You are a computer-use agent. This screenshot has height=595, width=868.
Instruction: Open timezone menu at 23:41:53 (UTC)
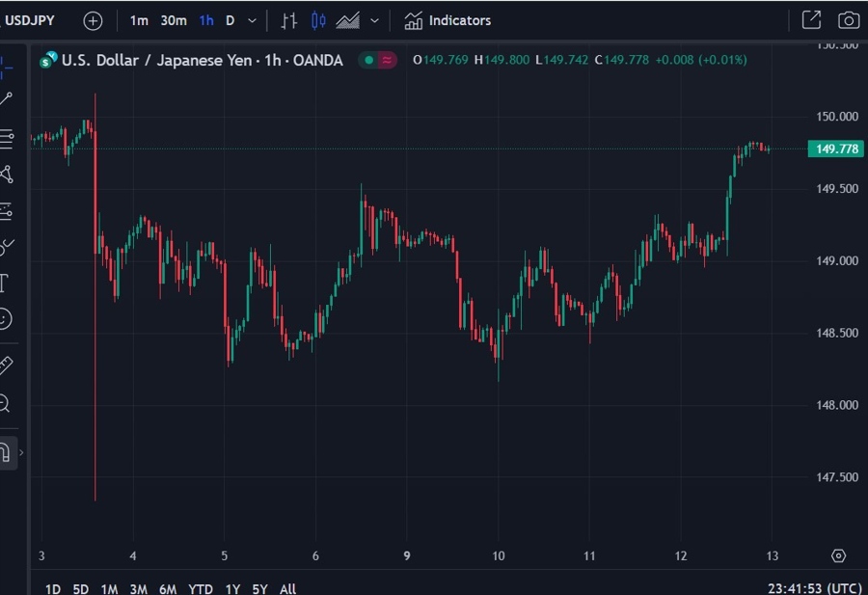814,588
